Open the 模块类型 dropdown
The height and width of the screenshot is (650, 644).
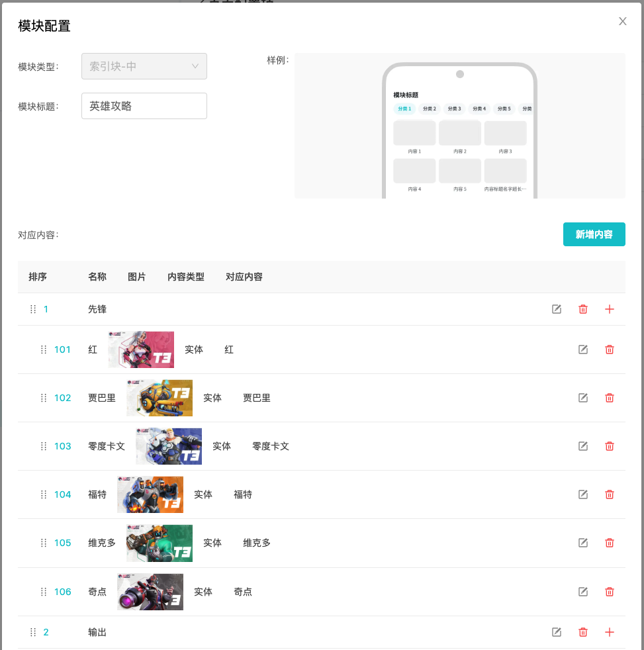pyautogui.click(x=144, y=66)
